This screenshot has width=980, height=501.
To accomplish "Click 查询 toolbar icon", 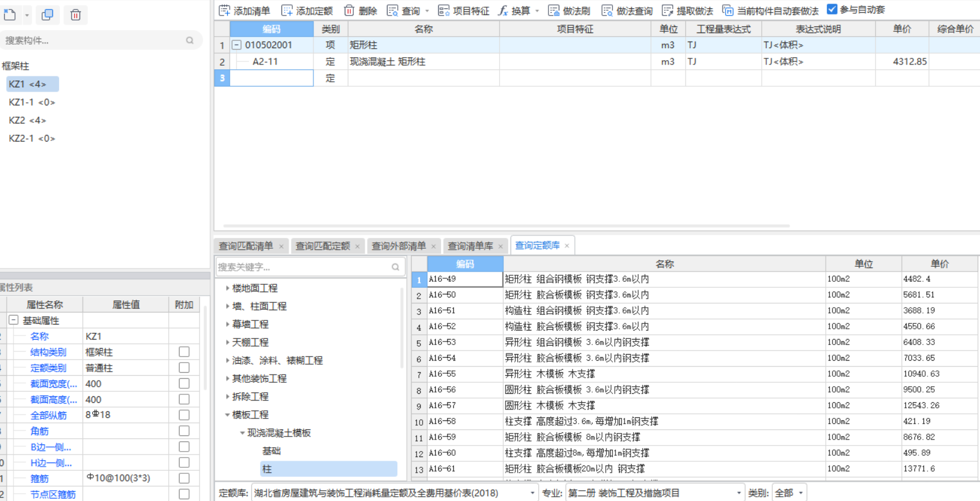I will [392, 10].
